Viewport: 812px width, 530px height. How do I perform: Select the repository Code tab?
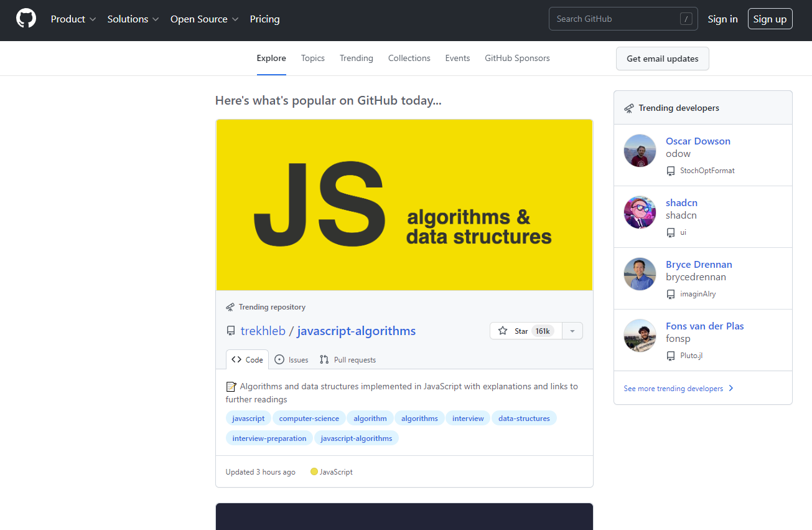pos(248,359)
